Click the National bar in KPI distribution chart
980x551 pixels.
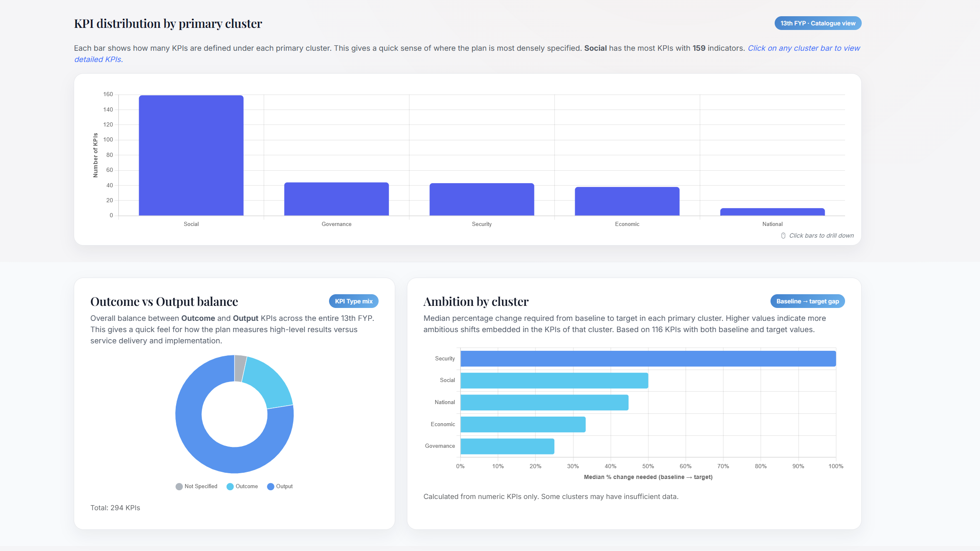click(772, 212)
